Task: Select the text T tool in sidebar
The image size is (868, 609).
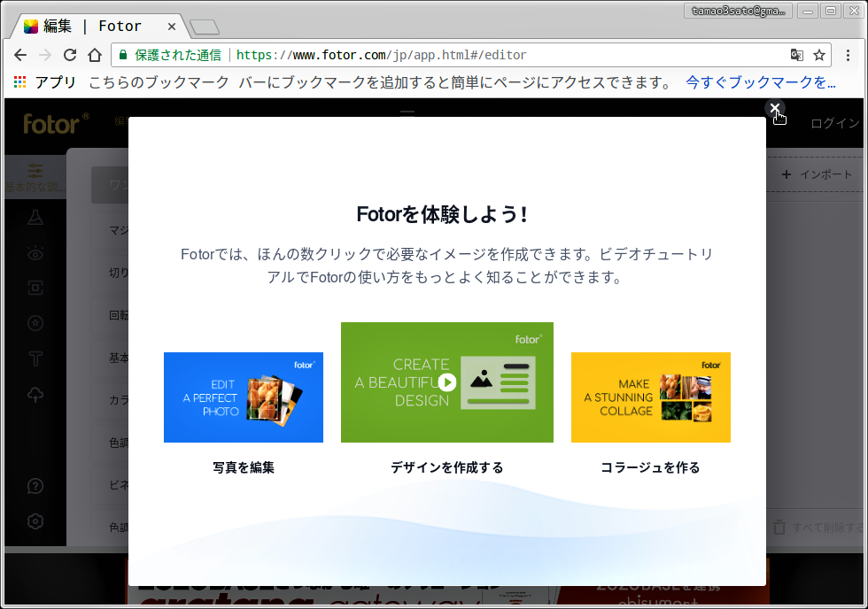Action: [35, 358]
